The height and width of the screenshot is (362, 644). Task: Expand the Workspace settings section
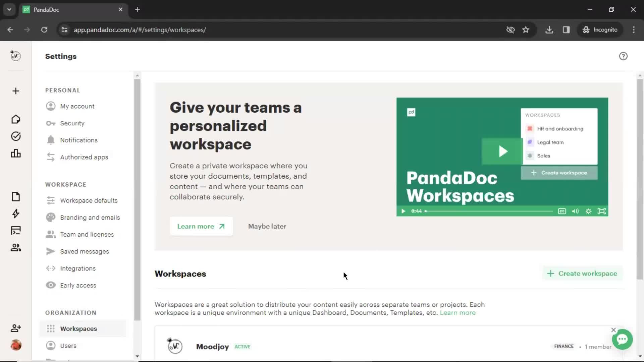(x=66, y=184)
